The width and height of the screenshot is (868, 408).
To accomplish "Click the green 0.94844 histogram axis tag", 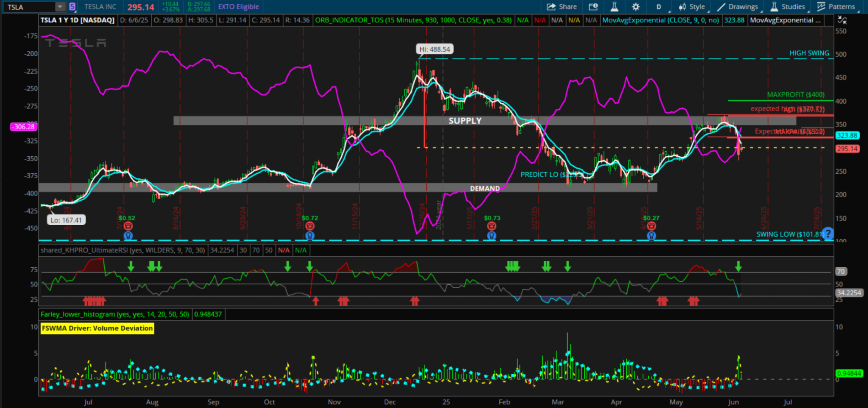I will point(848,373).
